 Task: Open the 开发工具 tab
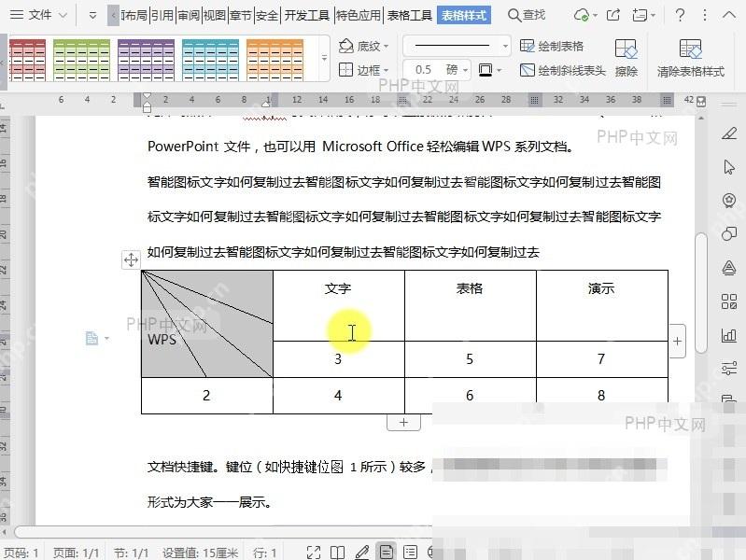point(307,16)
